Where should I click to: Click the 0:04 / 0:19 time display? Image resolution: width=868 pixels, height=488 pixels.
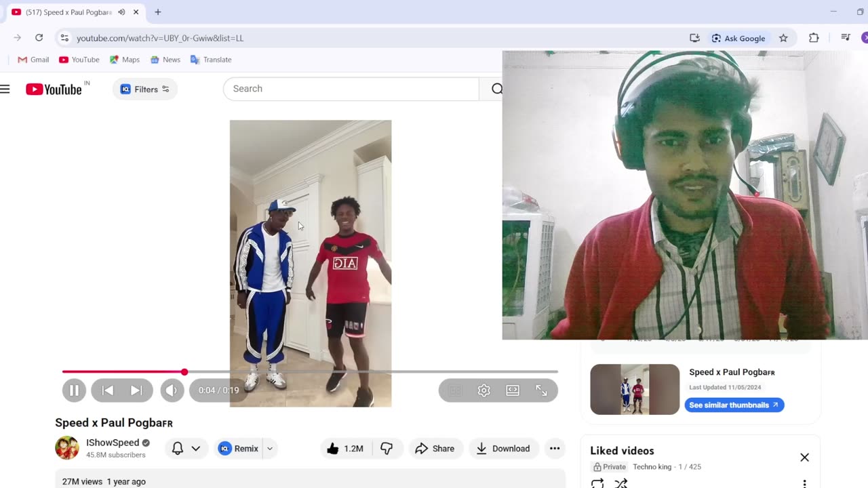tap(218, 390)
